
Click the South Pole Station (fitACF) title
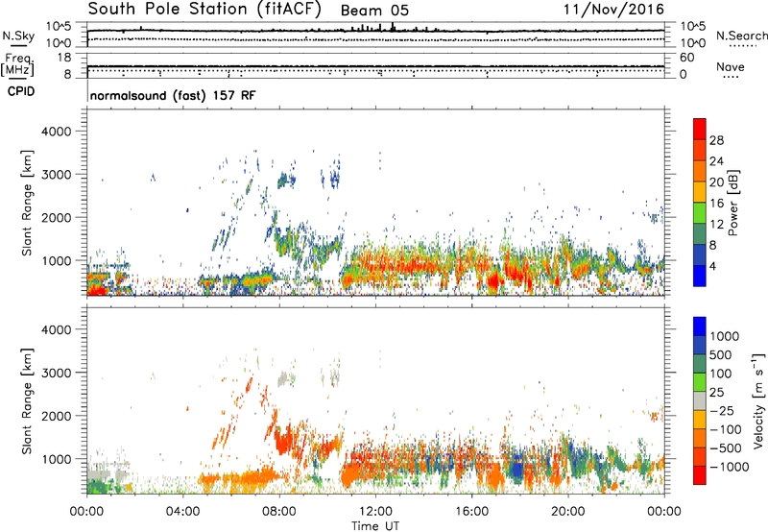(204, 9)
